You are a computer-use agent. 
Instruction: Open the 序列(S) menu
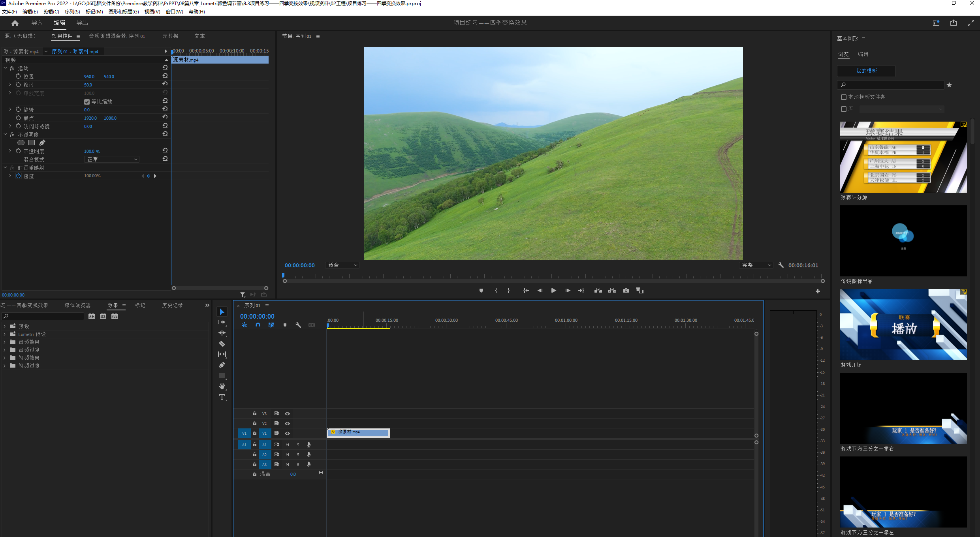72,12
